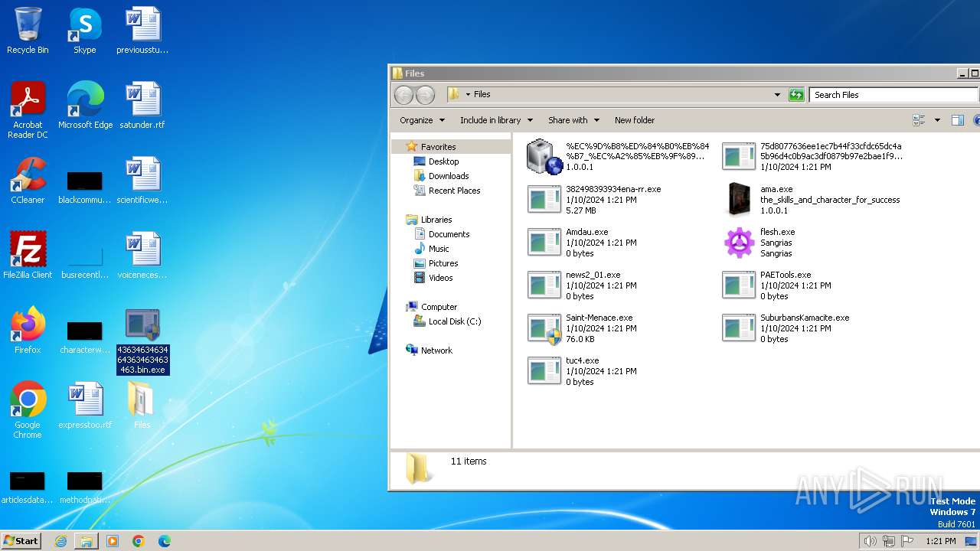This screenshot has height=551, width=980.
Task: Open Favorites in navigation pane
Action: pyautogui.click(x=438, y=146)
